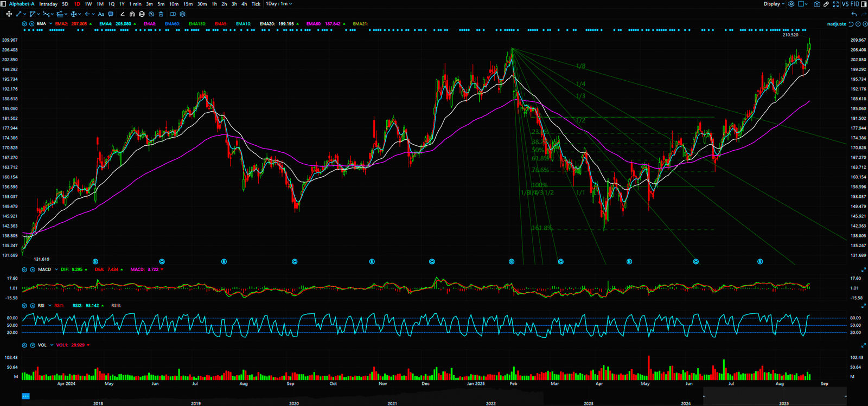Expand the EMA indicator dropdown arrow

coord(50,24)
